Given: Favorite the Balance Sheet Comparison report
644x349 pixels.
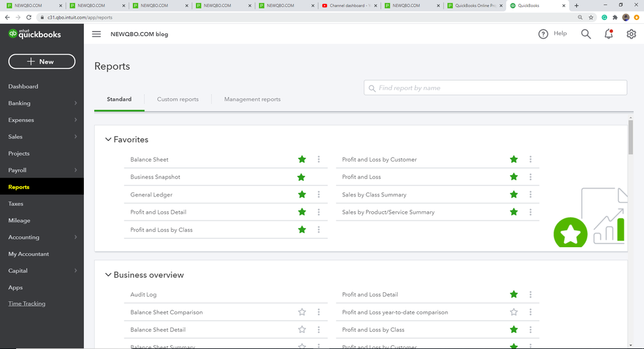Looking at the screenshot, I should pos(302,312).
